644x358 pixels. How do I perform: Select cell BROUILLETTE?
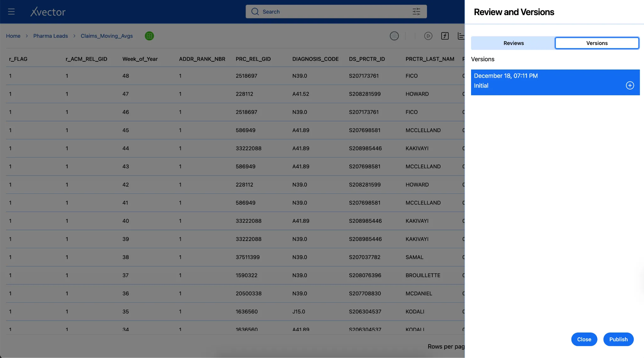click(423, 275)
